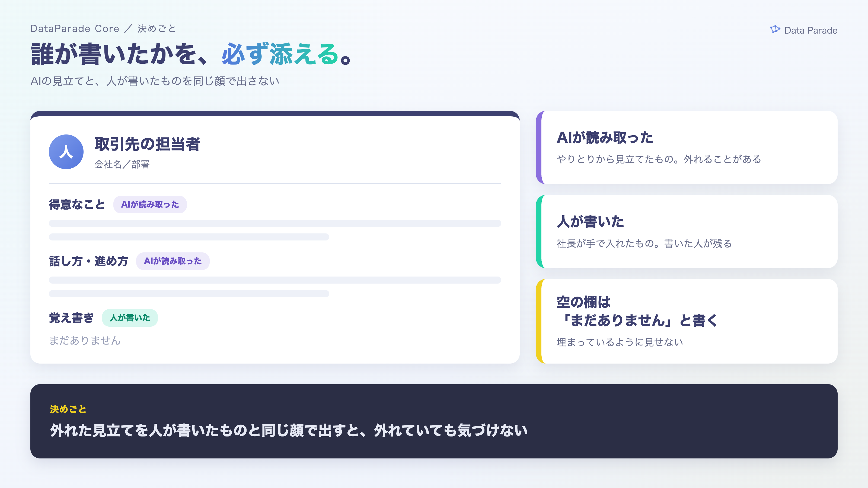This screenshot has width=868, height=488.
Task: Click the '人が書いた' legend card heading
Action: coord(590,221)
